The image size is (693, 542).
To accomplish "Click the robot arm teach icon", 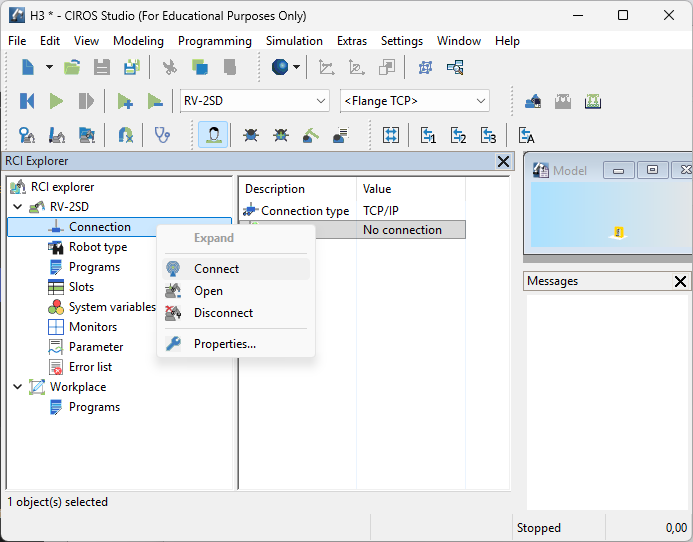I will 311,135.
